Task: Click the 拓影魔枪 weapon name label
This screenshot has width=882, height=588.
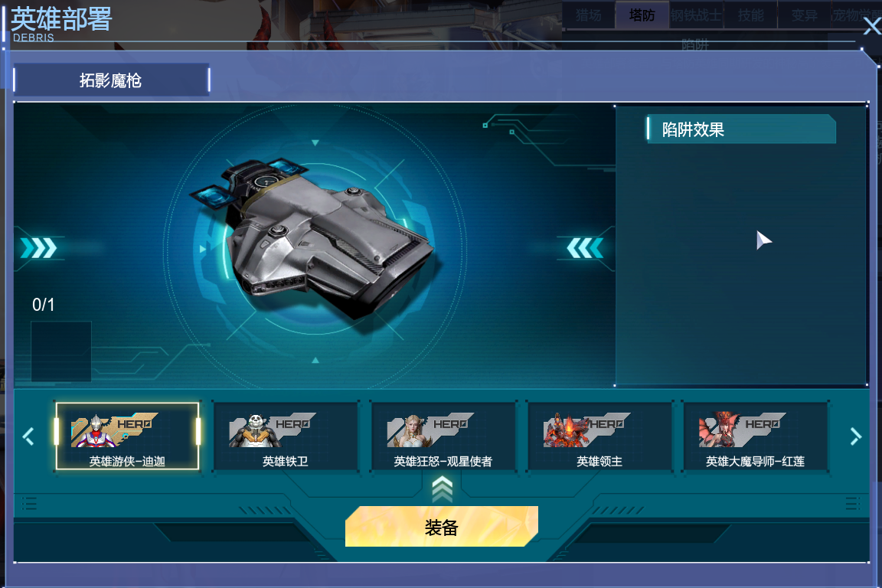Action: click(111, 80)
